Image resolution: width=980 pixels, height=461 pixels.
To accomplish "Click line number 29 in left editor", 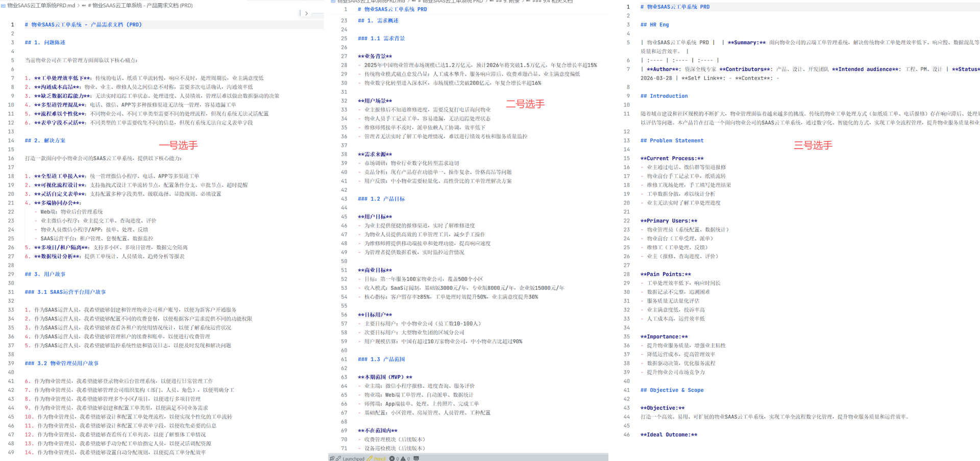I will (11, 274).
